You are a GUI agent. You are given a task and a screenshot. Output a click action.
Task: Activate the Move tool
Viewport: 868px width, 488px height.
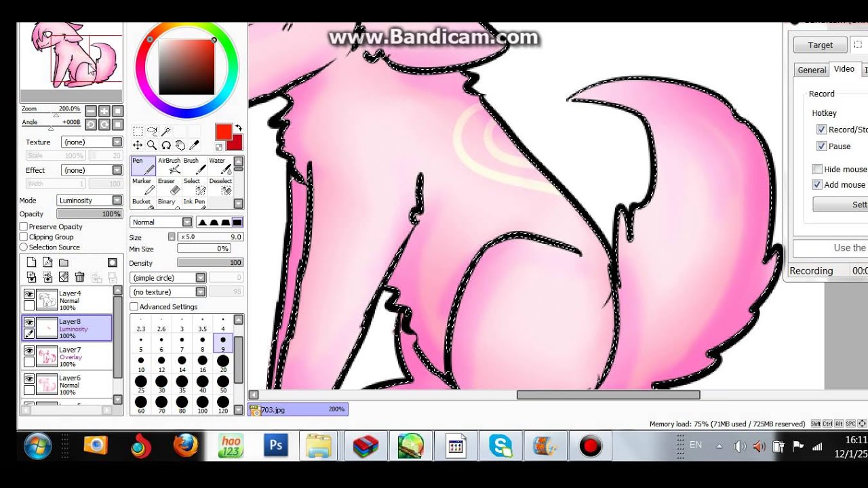click(138, 145)
